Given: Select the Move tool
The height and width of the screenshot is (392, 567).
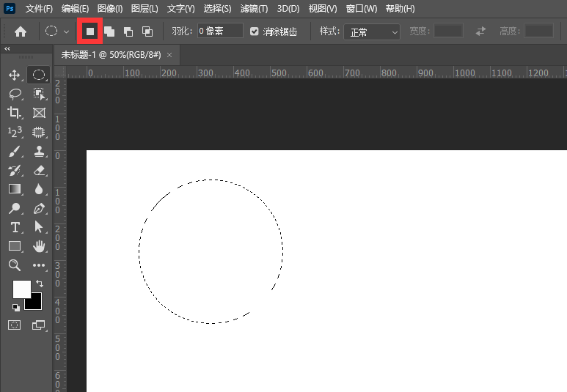Looking at the screenshot, I should point(14,75).
